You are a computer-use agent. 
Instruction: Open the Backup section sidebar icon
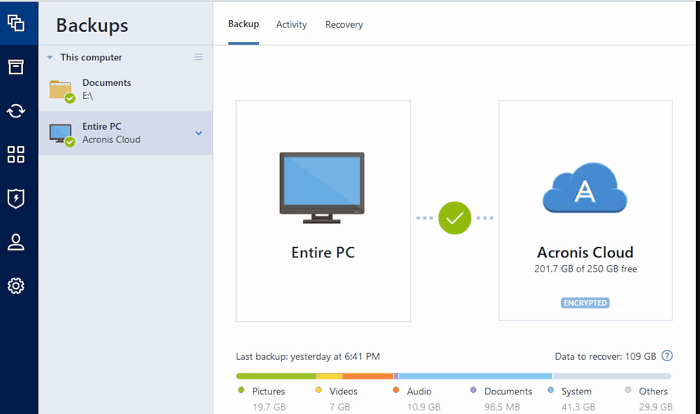pos(16,23)
